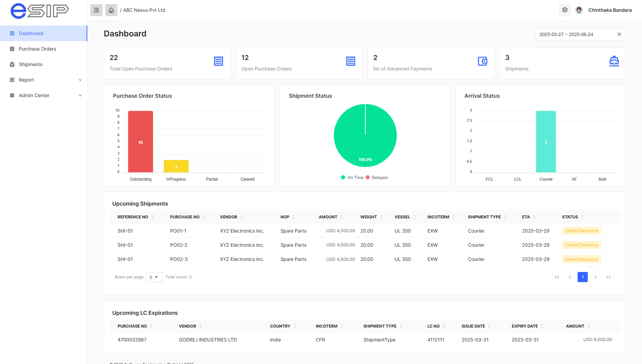Viewport: 642px width, 364px height.
Task: Open Shipments in the sidebar
Action: [x=43, y=64]
